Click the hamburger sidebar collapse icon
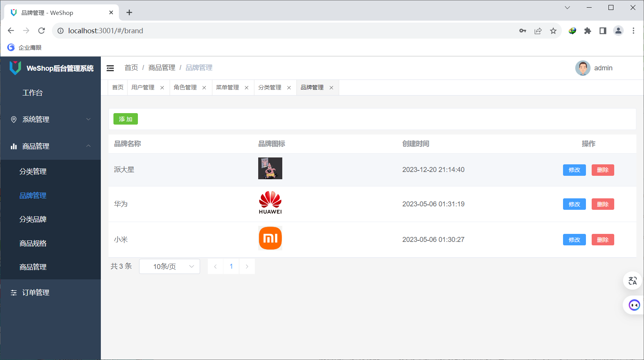This screenshot has width=644, height=360. (x=110, y=68)
